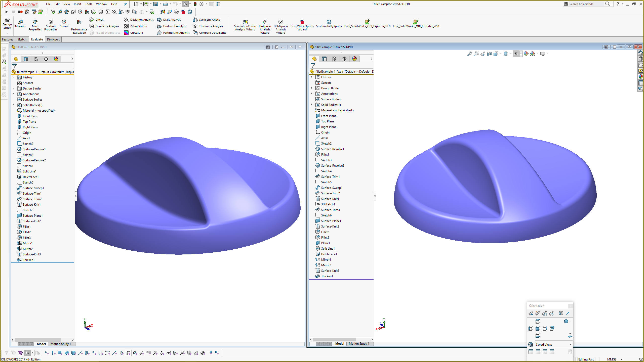
Task: Click the Sensor tool icon in toolbar
Action: pos(64,22)
